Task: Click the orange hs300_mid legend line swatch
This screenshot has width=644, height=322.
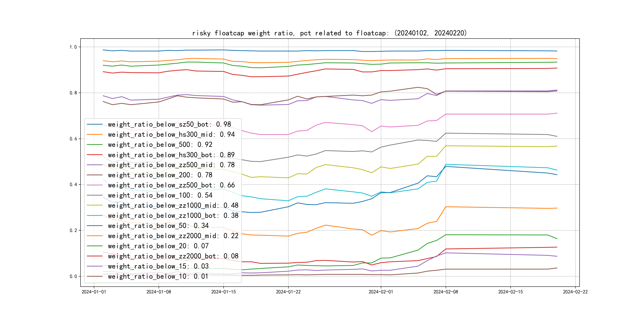Action: pyautogui.click(x=94, y=135)
